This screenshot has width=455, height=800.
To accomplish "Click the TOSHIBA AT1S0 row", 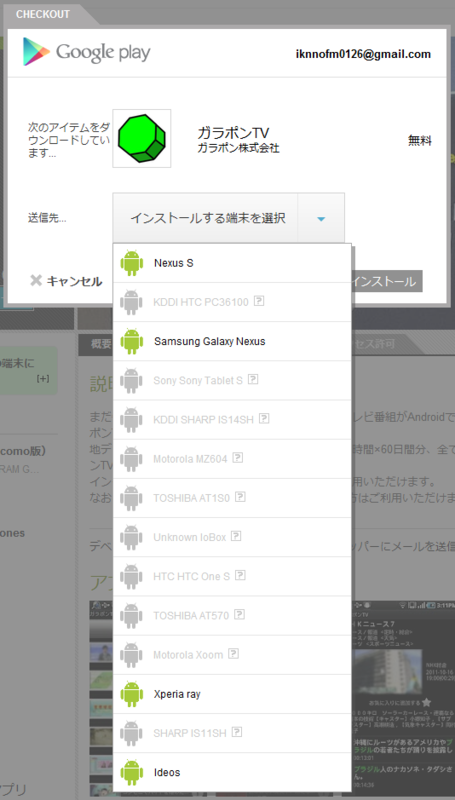I will coord(232,498).
